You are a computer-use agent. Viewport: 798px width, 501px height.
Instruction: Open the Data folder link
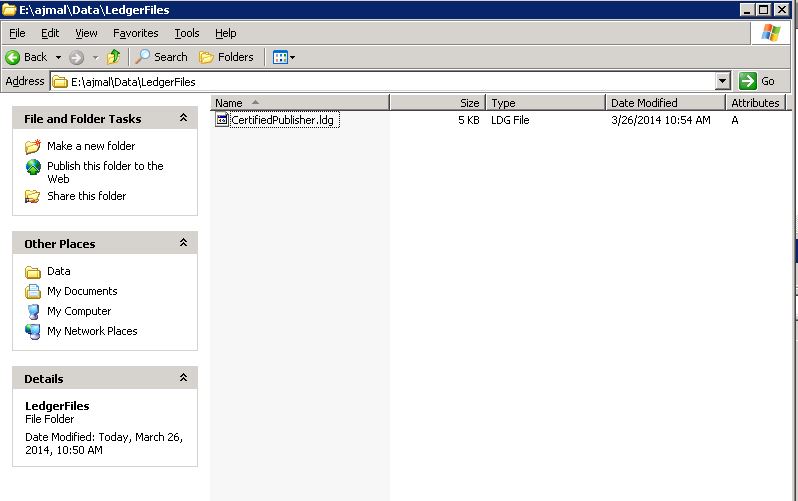[x=59, y=271]
